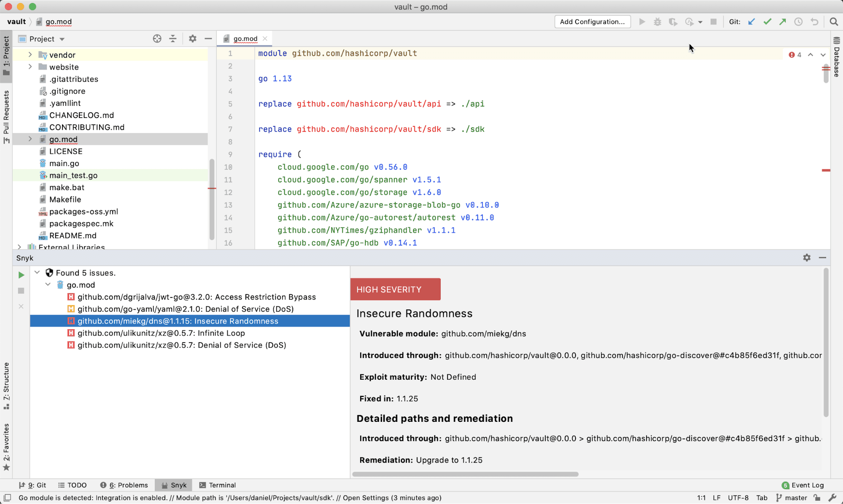Screen dimensions: 843x504
Task: Click the Run configuration play icon
Action: coord(642,21)
